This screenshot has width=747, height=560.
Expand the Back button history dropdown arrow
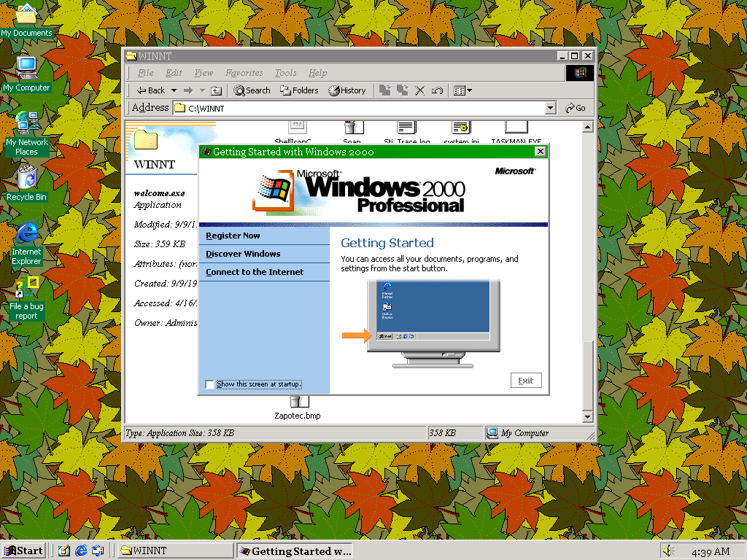click(x=174, y=90)
